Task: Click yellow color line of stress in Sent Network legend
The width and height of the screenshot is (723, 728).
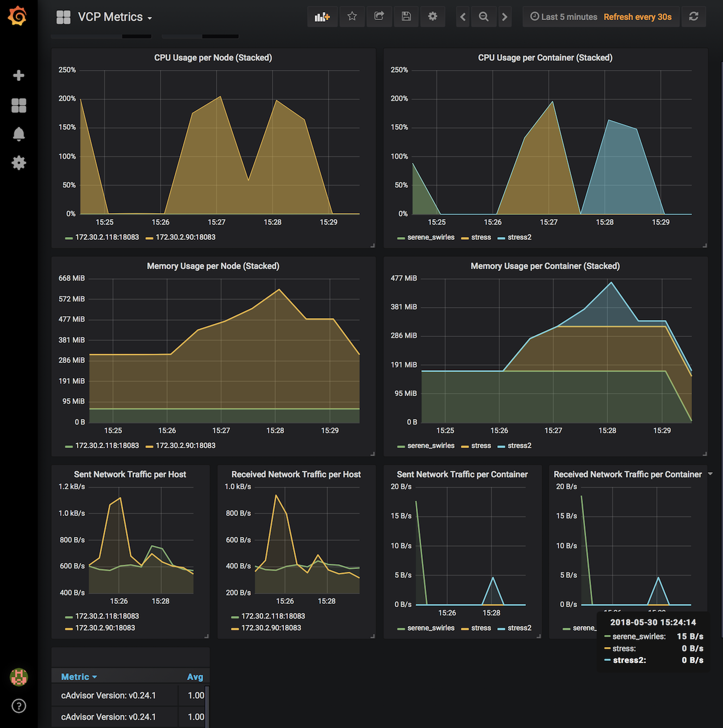Action: click(465, 628)
